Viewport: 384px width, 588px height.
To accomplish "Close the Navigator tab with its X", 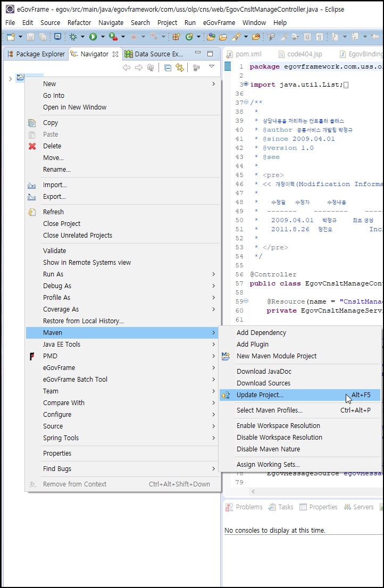I will [x=115, y=54].
